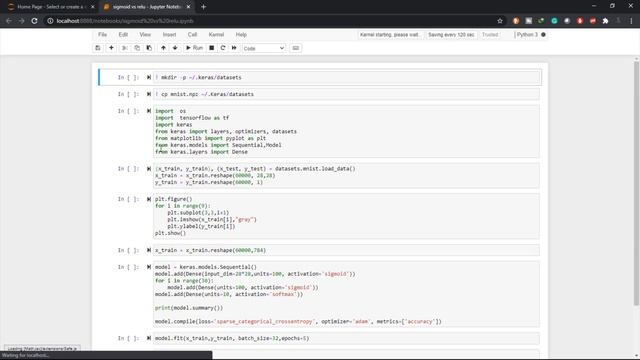640x360 pixels.
Task: Open the command palette keyboard icon
Action: click(x=296, y=48)
